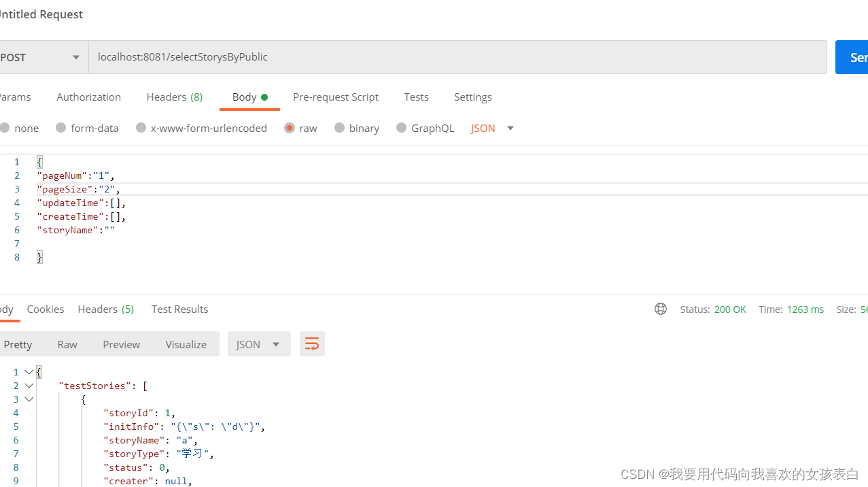
Task: Open the JSON format dropdown in the request body
Action: (x=491, y=127)
